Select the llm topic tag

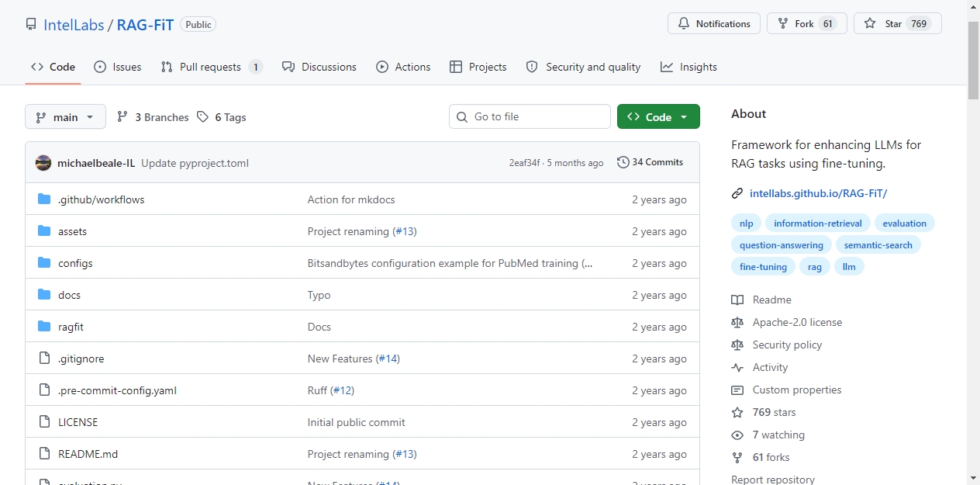[849, 267]
